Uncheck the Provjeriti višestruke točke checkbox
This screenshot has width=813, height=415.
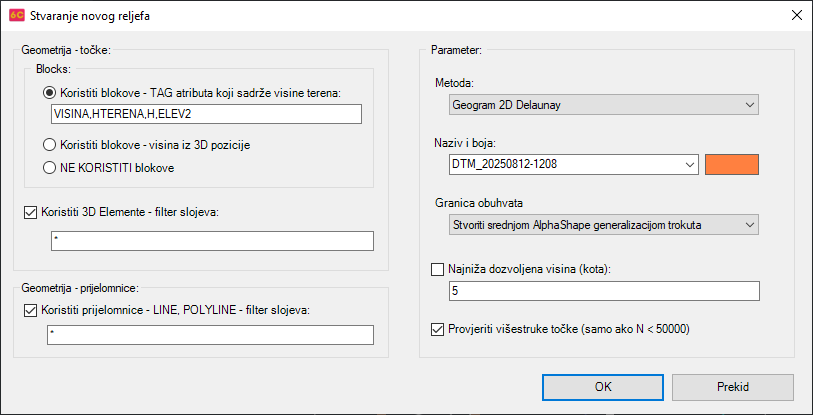pyautogui.click(x=436, y=329)
